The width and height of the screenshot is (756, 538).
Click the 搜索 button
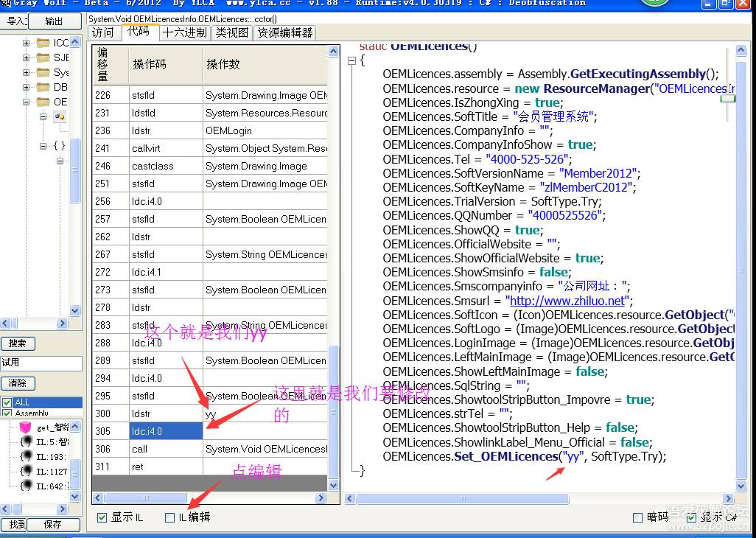coord(17,343)
